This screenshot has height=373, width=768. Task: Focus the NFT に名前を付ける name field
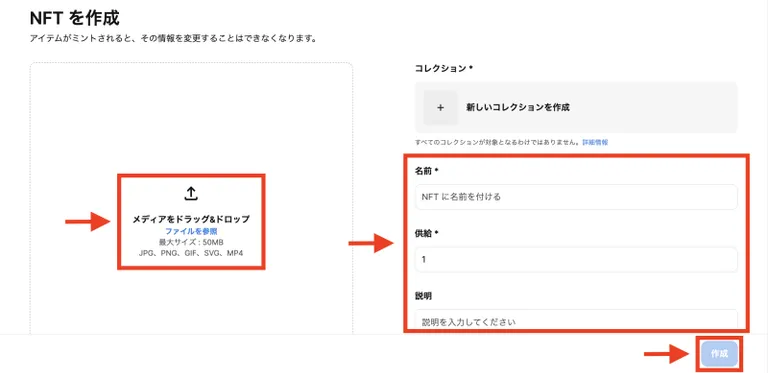pos(576,197)
